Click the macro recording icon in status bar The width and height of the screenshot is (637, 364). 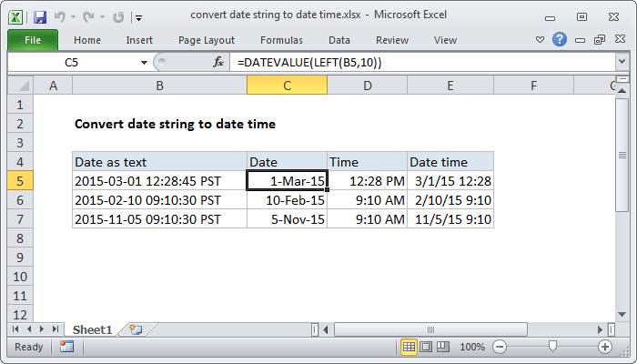66,347
